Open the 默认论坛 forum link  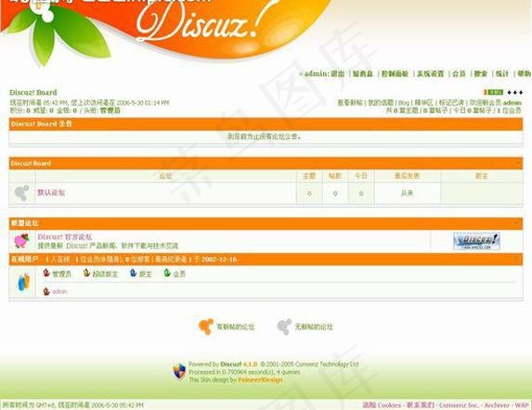[x=51, y=192]
